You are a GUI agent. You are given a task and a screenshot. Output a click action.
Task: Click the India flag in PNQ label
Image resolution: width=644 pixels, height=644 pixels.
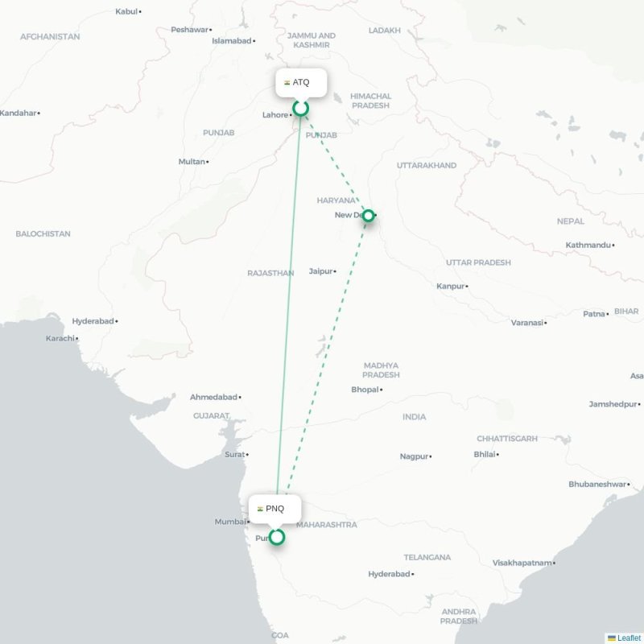click(x=260, y=510)
